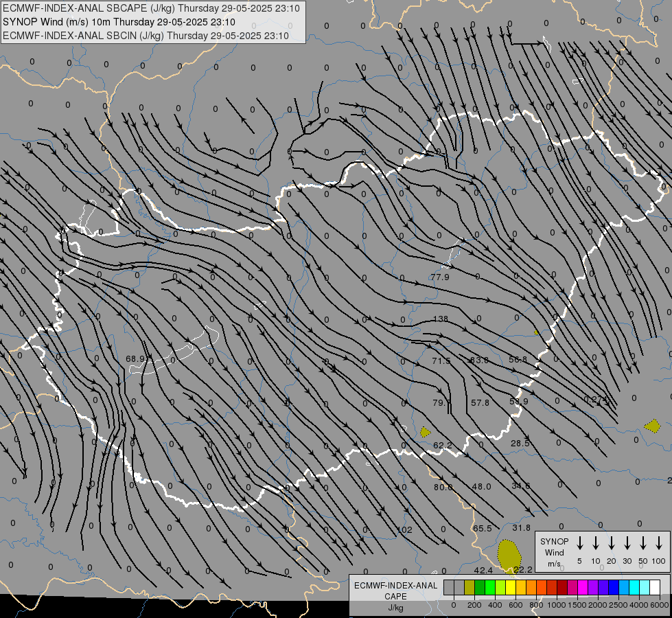672x618 pixels.
Task: Click the '6000' tick label in CAPE legend
Action: point(659,605)
